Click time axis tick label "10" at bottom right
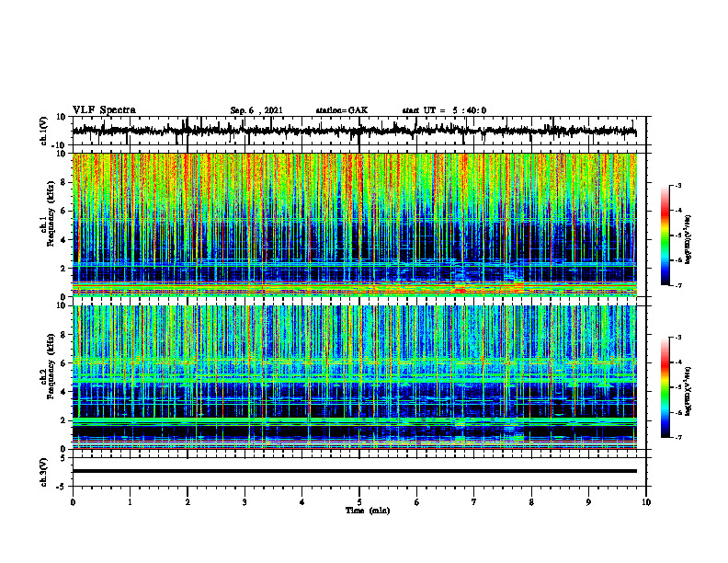 [x=646, y=502]
